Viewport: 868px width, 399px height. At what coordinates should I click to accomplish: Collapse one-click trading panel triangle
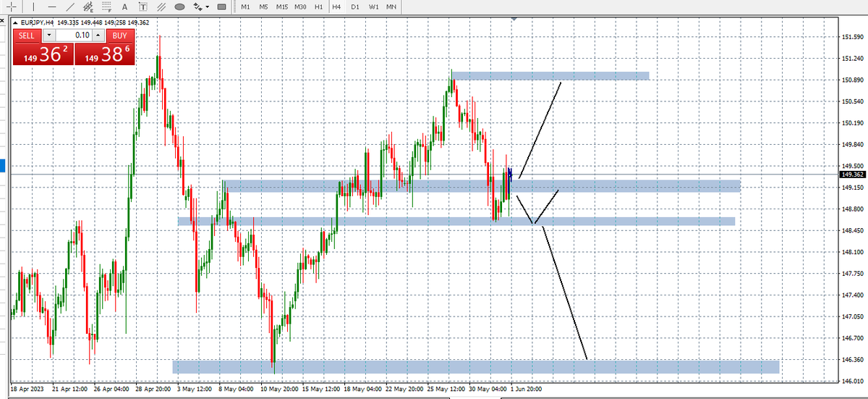click(16, 22)
